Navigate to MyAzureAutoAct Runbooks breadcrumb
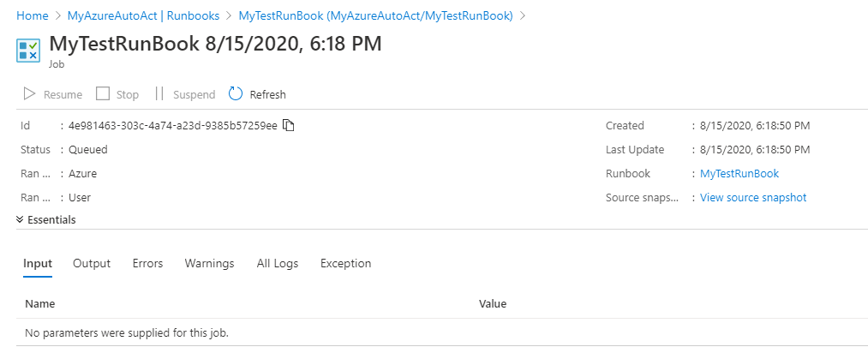Viewport: 868px width, 347px height. pos(143,16)
